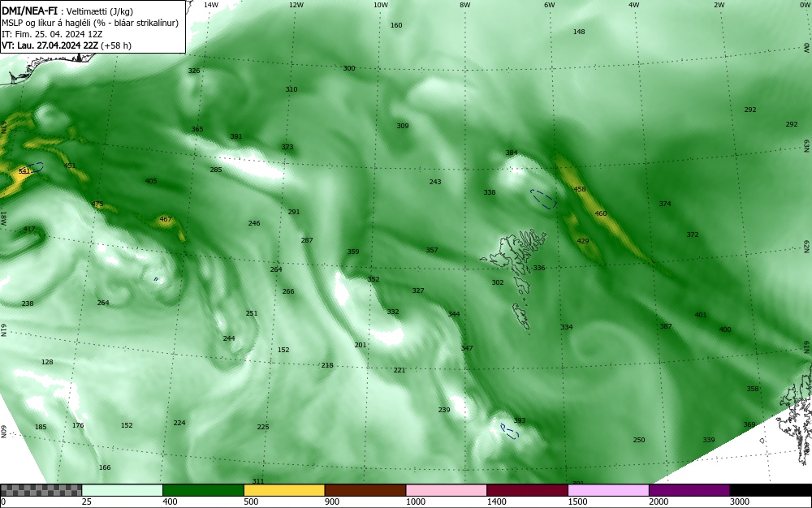Image resolution: width=812 pixels, height=508 pixels.
Task: Click the light green 25–400 legend swatch
Action: tap(123, 490)
